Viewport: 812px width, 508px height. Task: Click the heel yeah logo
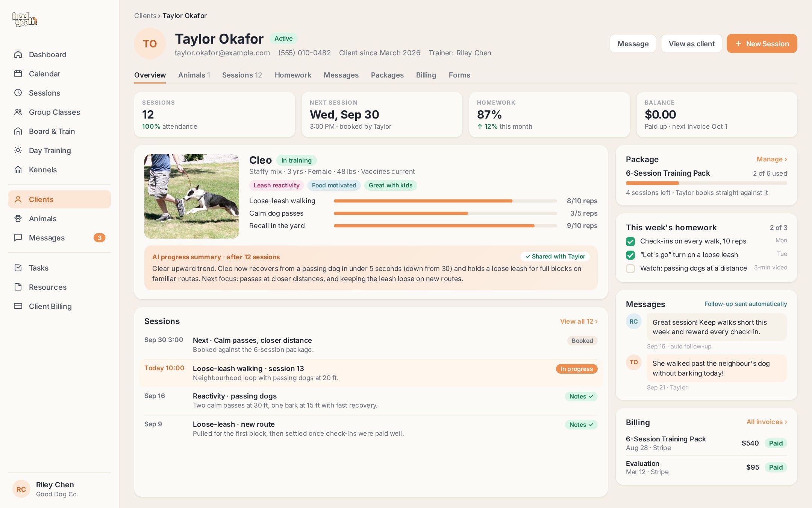click(x=24, y=19)
